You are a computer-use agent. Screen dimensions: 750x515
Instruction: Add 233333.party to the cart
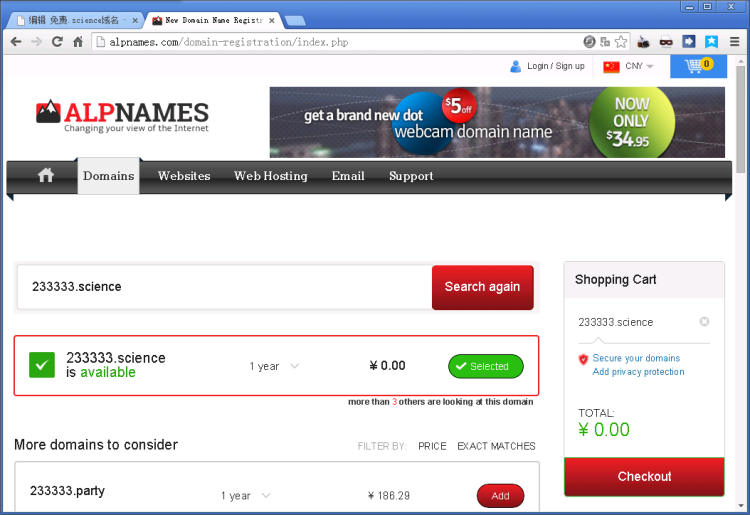(500, 496)
